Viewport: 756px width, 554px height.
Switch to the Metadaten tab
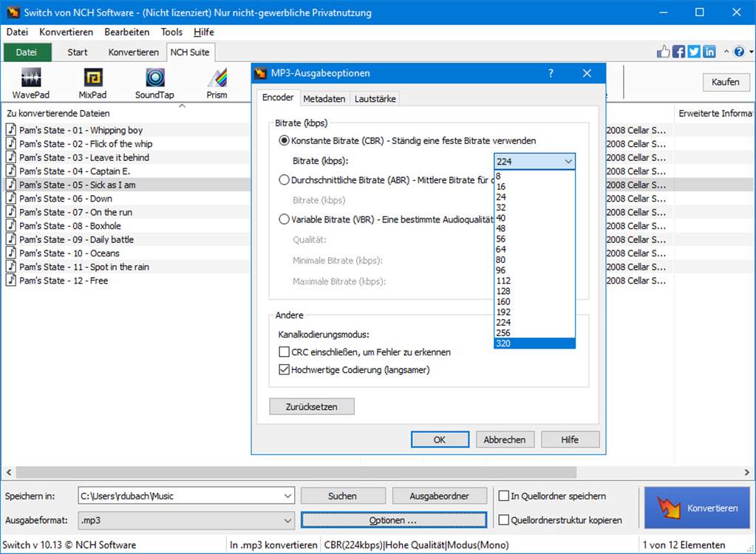[x=324, y=99]
